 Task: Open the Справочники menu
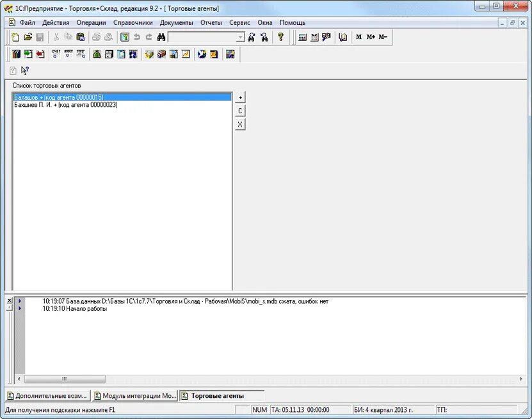coord(133,23)
